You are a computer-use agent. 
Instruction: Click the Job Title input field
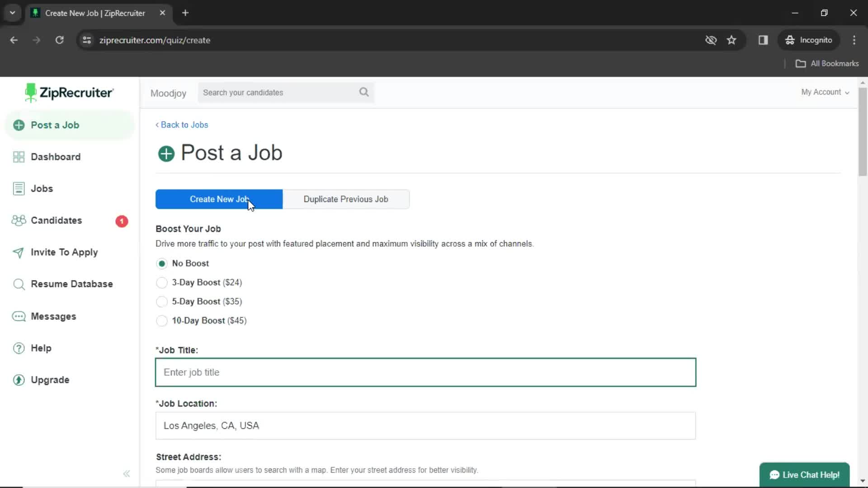[426, 372]
